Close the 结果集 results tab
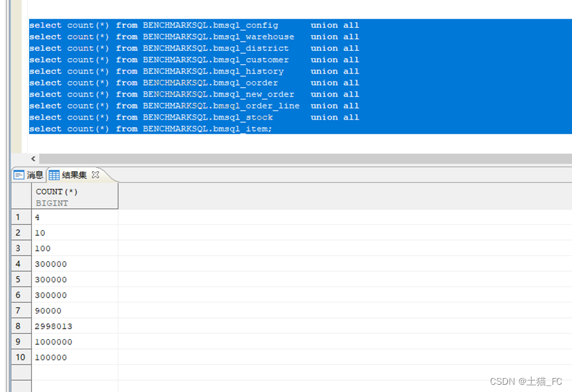 [x=95, y=174]
